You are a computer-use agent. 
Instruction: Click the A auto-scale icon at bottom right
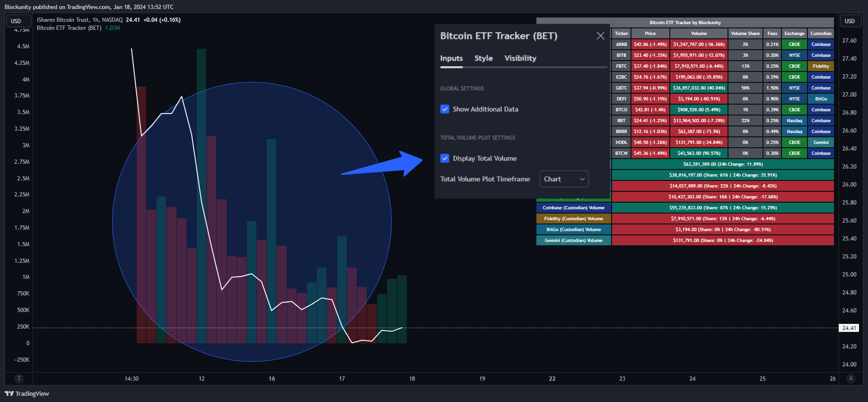pyautogui.click(x=851, y=378)
